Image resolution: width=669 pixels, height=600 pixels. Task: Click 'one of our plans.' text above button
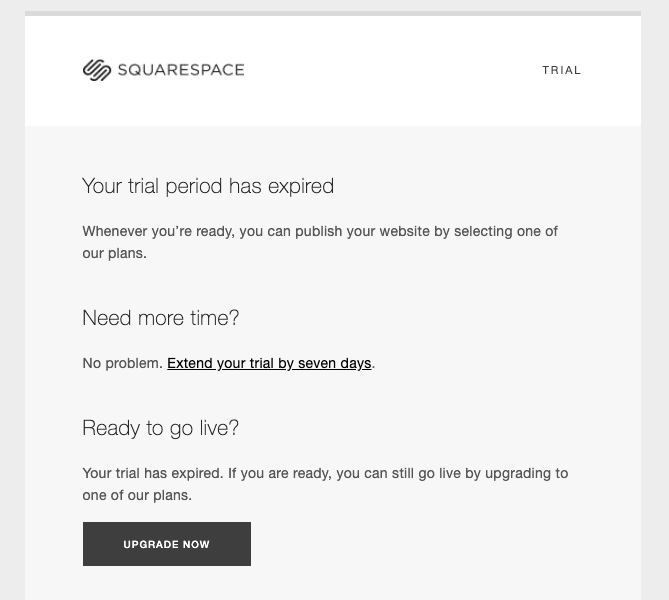coord(137,495)
